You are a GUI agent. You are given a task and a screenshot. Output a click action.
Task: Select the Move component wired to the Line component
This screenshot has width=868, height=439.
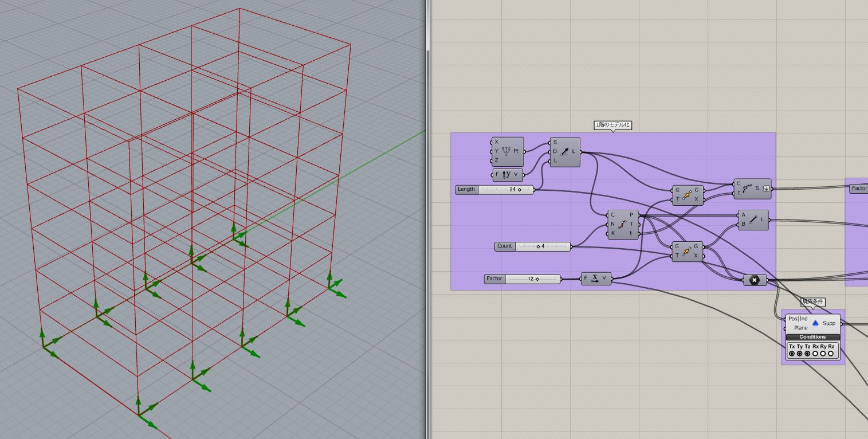click(x=686, y=251)
